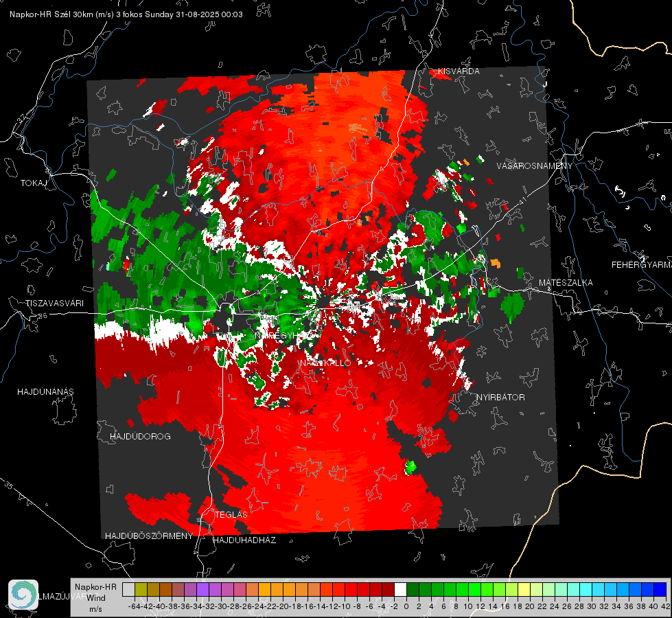Click the road number 35 label
Image resolution: width=672 pixels, height=618 pixels.
(x=8, y=486)
